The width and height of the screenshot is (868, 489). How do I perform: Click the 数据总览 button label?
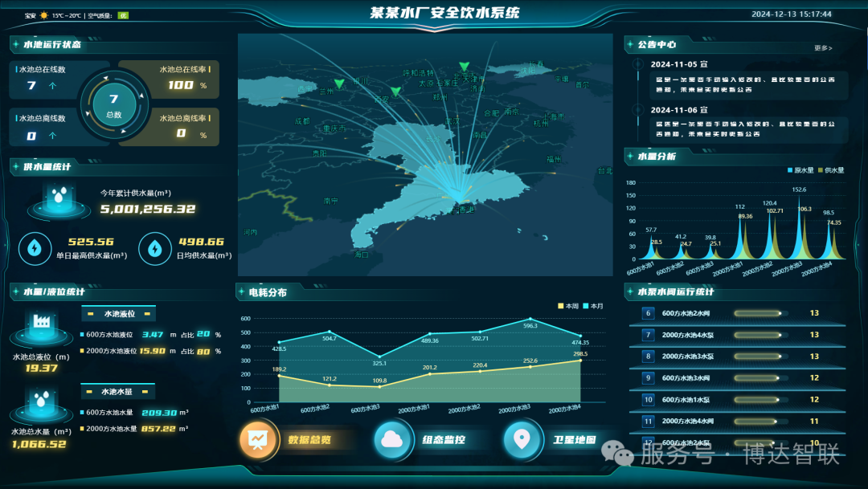tap(309, 440)
